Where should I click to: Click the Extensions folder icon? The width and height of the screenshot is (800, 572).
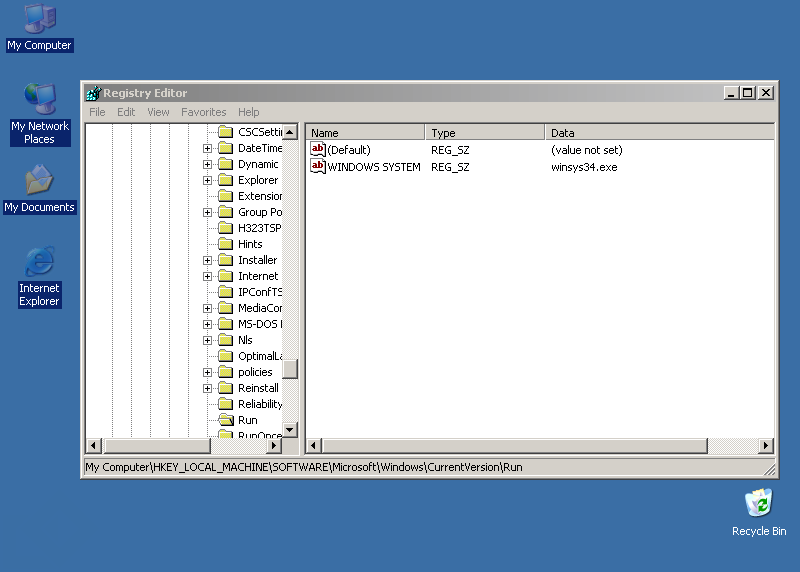coord(226,196)
